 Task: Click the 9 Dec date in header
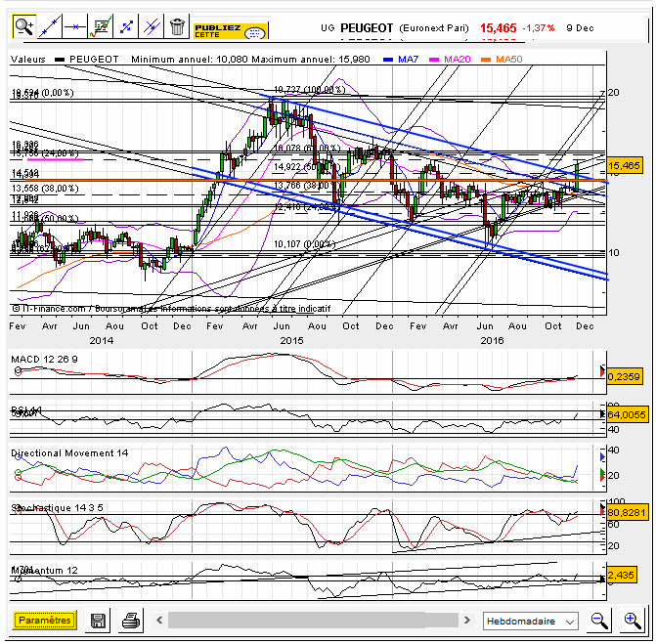click(x=580, y=28)
